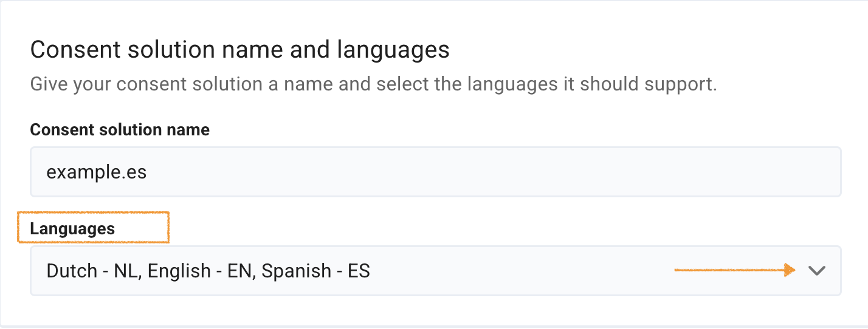Select the Languages label
The height and width of the screenshot is (329, 868).
pyautogui.click(x=72, y=229)
